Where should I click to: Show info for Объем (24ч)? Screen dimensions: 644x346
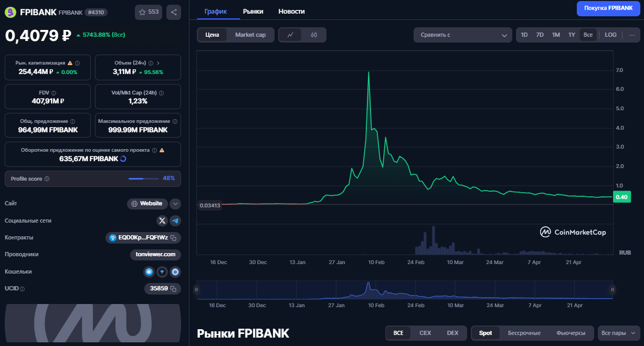tap(151, 63)
